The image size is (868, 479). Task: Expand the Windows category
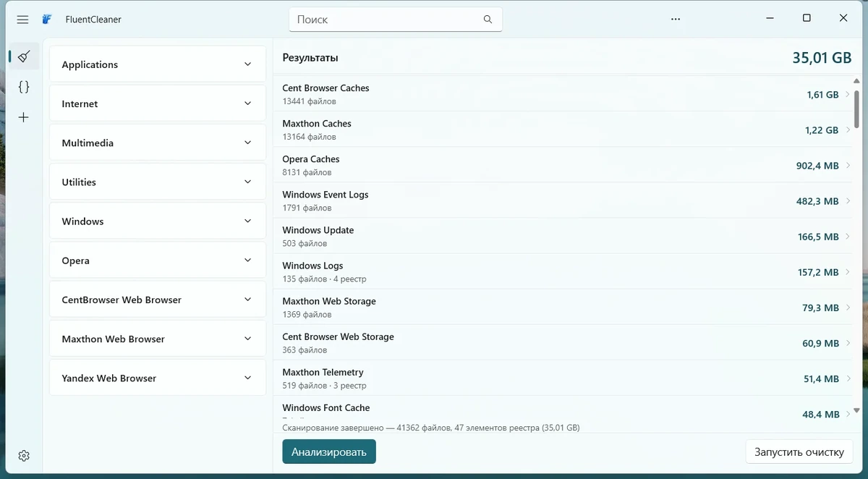click(158, 221)
